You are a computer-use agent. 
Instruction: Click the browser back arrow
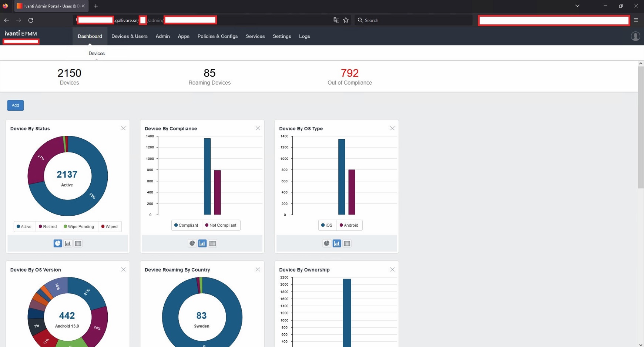click(7, 20)
